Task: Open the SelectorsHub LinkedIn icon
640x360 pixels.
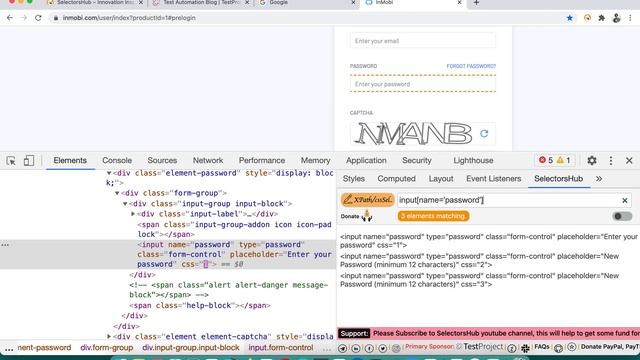Action: tap(356, 348)
